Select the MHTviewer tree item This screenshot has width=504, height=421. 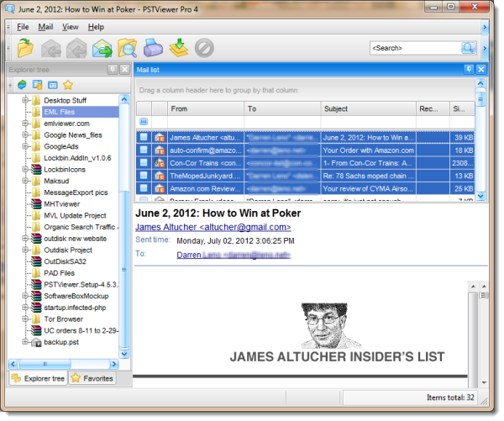(61, 204)
